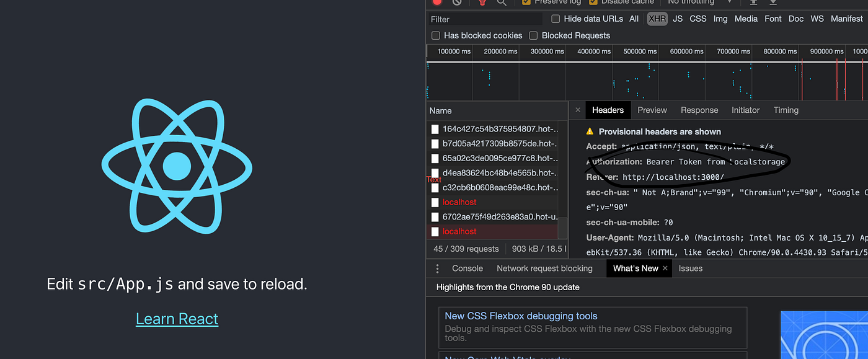868x359 pixels.
Task: Open the network search magnifier icon
Action: [x=502, y=3]
